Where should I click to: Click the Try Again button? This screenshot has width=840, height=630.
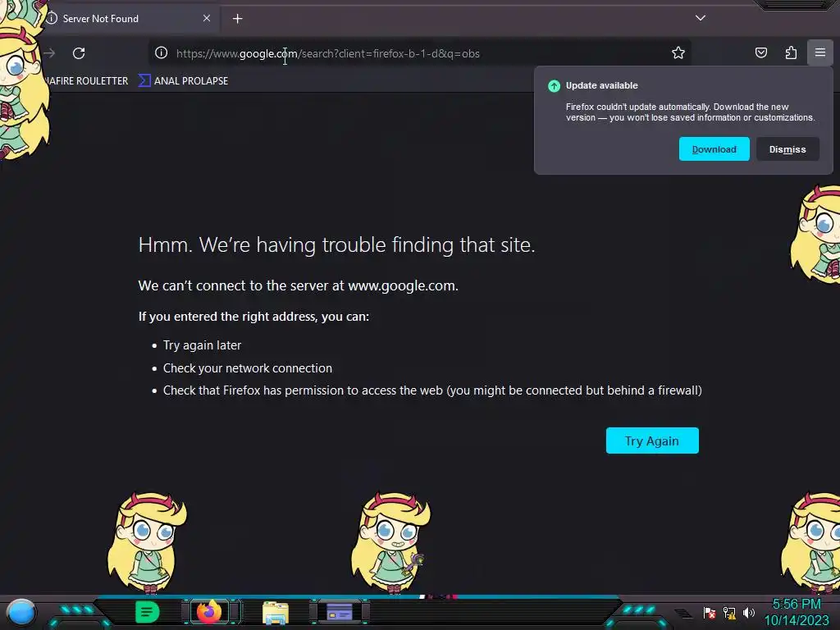click(652, 441)
